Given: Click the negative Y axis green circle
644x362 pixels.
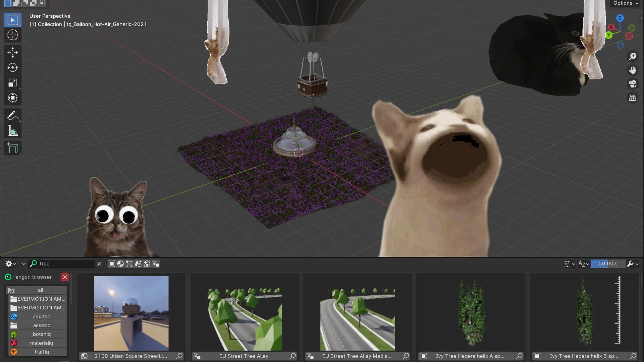Looking at the screenshot, I should 632,28.
